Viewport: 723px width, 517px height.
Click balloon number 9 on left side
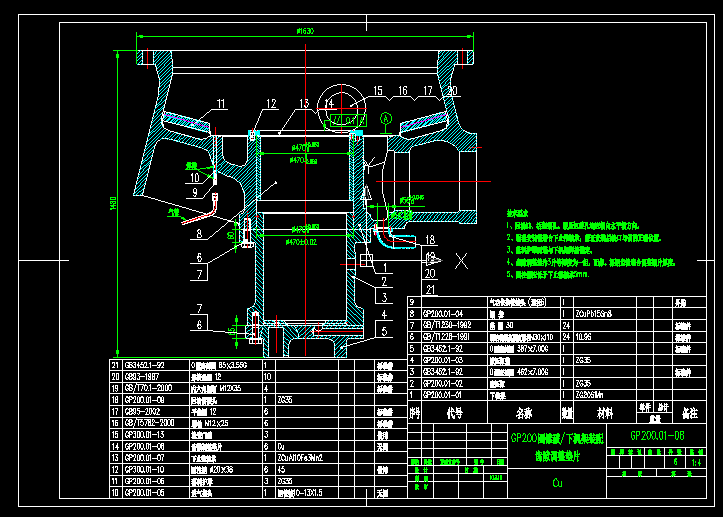point(195,193)
